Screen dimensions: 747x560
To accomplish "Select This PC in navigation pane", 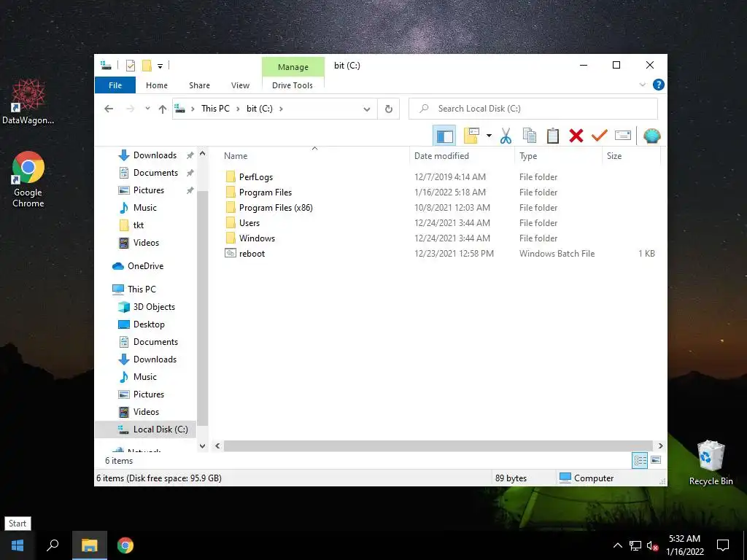I will pos(142,289).
